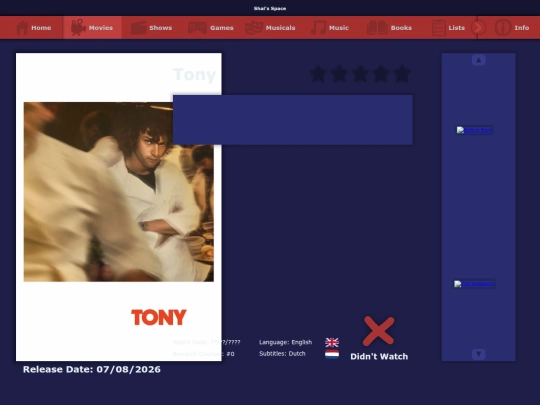Click the red X Didn't Watch icon
Viewport: 540px width, 405px height.
coord(378,331)
